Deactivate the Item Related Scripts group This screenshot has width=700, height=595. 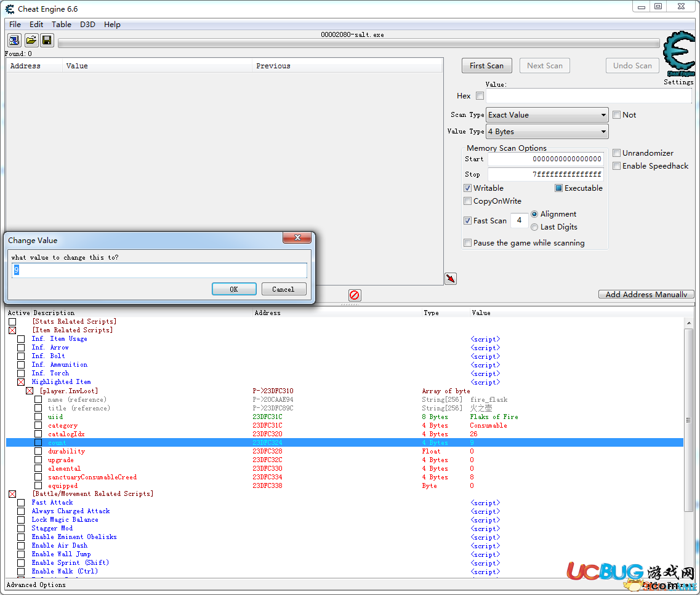tap(12, 330)
